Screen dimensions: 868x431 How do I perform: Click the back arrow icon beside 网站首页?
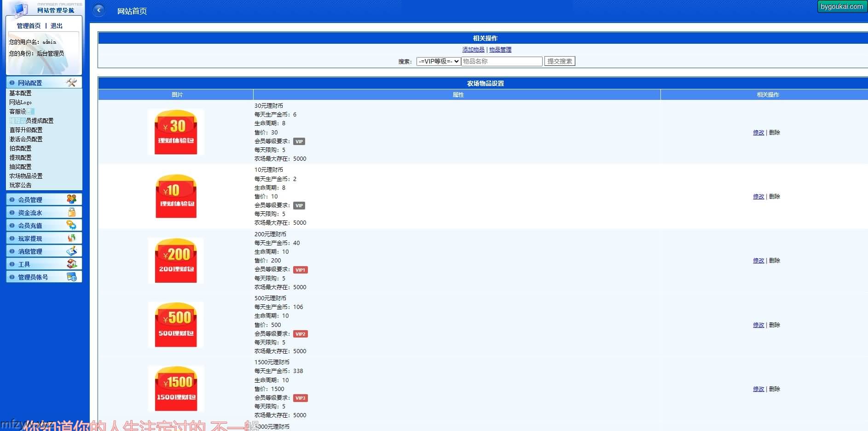tap(98, 10)
